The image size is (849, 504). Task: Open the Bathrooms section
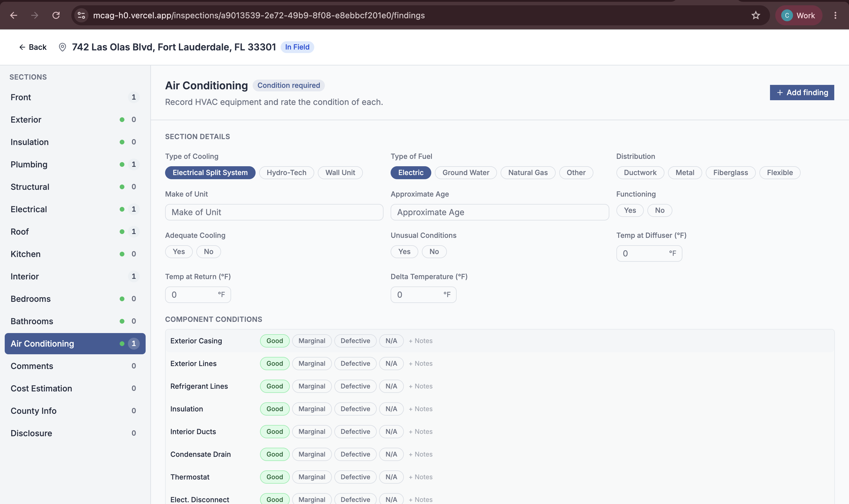(x=75, y=321)
